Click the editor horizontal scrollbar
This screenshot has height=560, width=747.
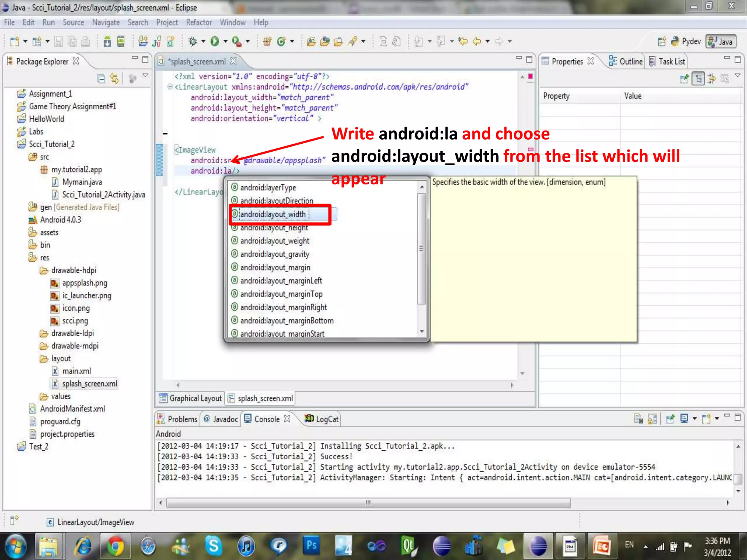tap(345, 385)
